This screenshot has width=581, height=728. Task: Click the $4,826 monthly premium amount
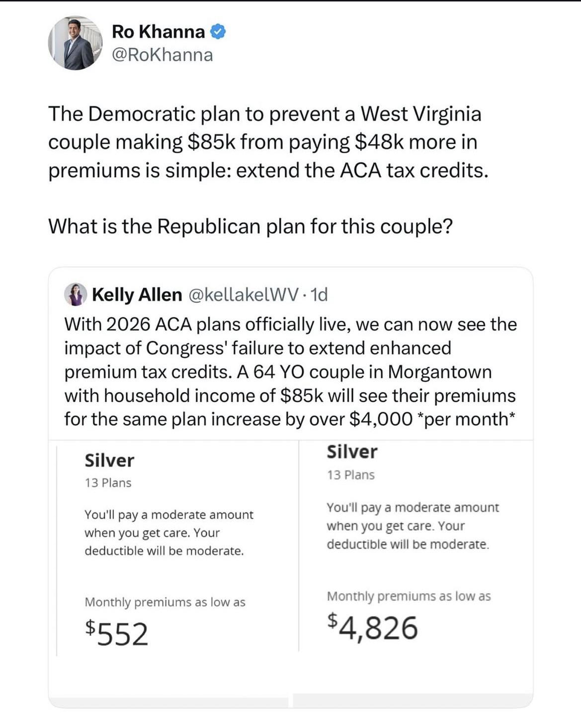[373, 627]
